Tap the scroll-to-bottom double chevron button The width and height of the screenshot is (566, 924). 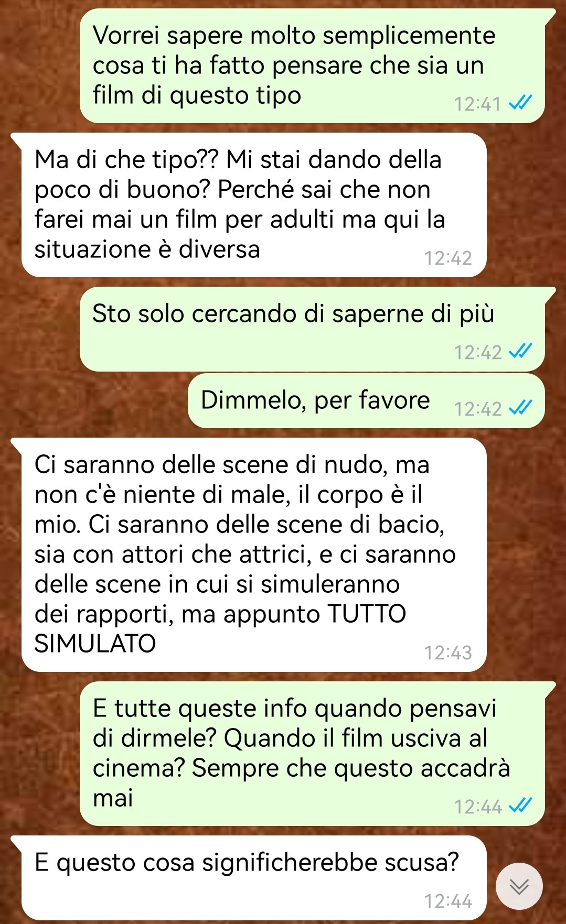(x=519, y=886)
